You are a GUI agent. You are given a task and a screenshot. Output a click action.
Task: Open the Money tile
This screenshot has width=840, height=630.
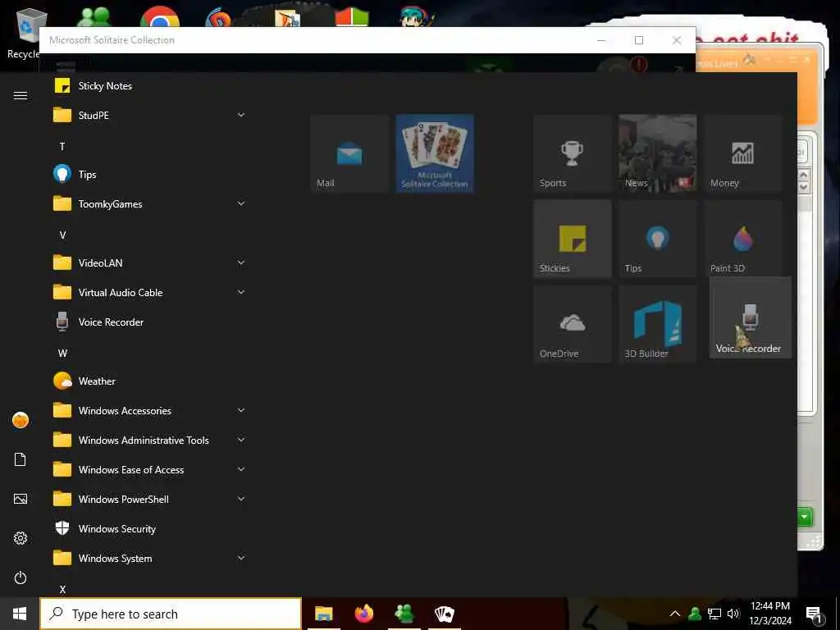(743, 153)
